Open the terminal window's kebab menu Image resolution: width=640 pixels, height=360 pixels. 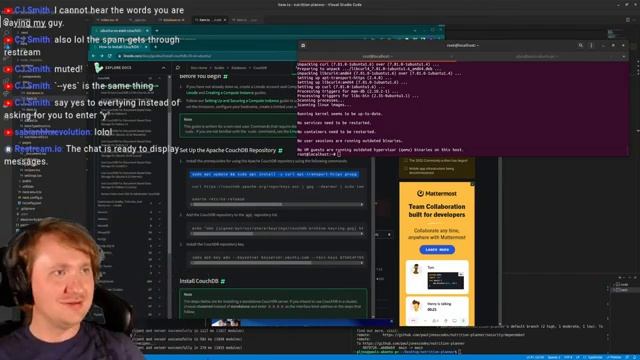pyautogui.click(x=591, y=45)
